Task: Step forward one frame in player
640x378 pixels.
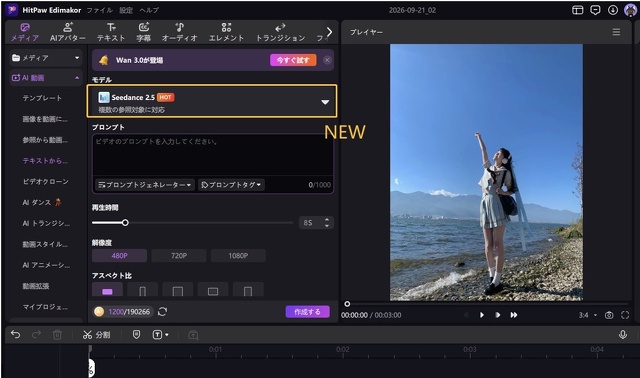Action: coord(498,315)
